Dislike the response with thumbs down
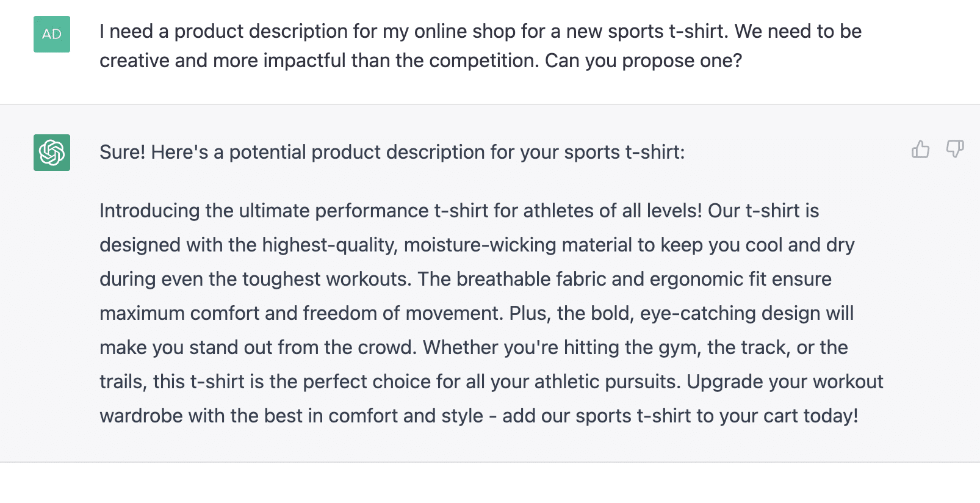 pyautogui.click(x=954, y=149)
